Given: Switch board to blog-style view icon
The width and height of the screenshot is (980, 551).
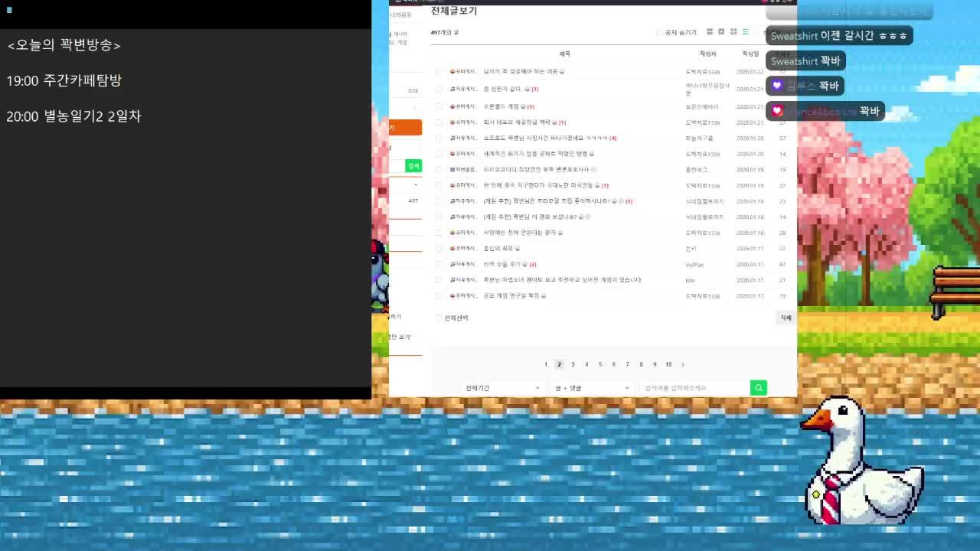Looking at the screenshot, I should (x=710, y=32).
